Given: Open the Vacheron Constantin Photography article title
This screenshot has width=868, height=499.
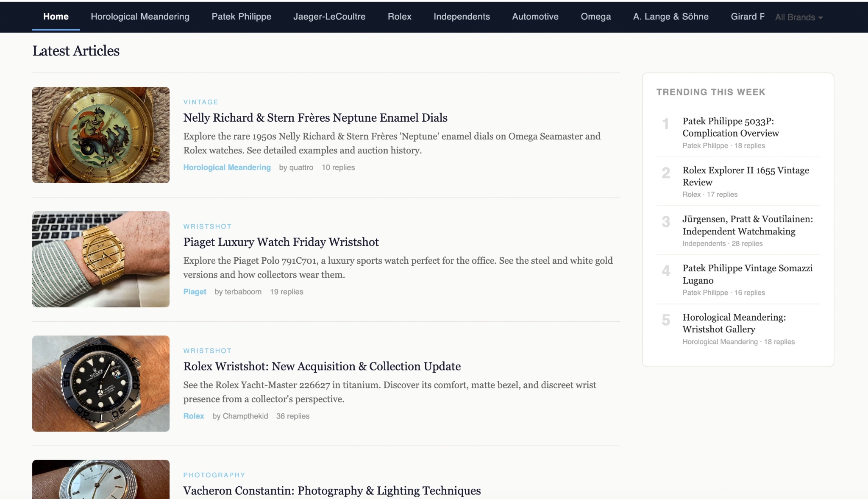Looking at the screenshot, I should point(331,491).
